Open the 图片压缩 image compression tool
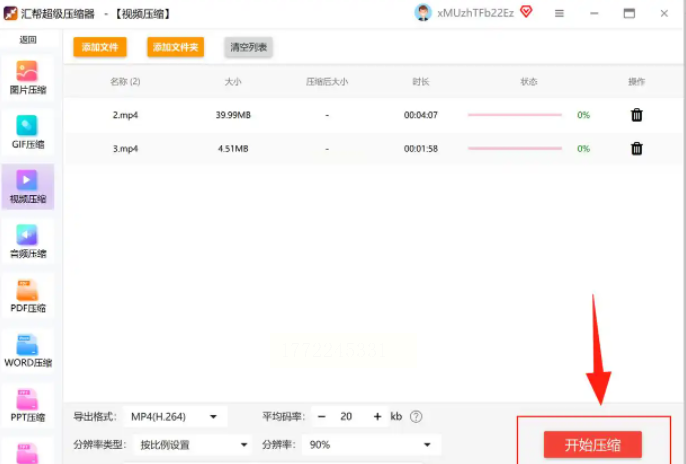The width and height of the screenshot is (686, 464). pyautogui.click(x=28, y=78)
